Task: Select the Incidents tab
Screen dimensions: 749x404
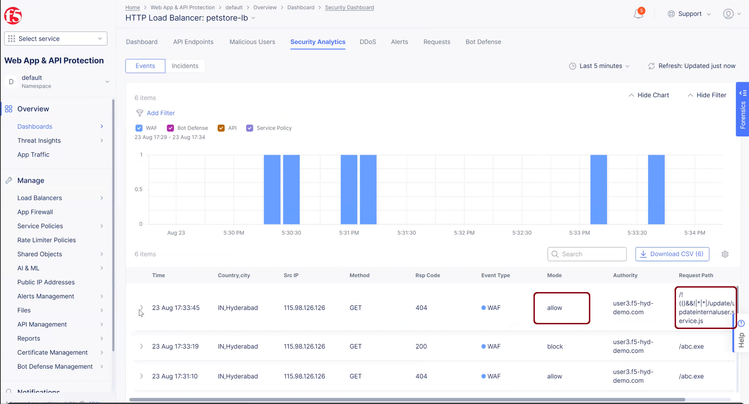Action: click(x=185, y=66)
